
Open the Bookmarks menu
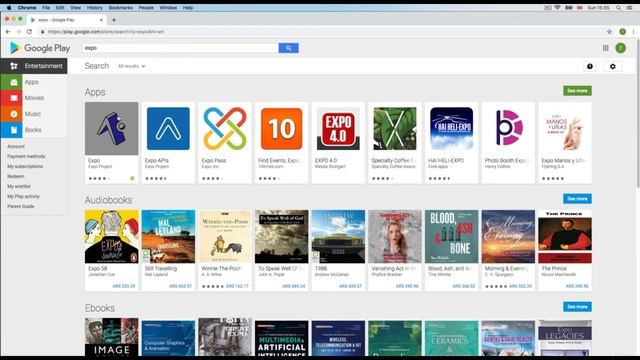point(120,8)
